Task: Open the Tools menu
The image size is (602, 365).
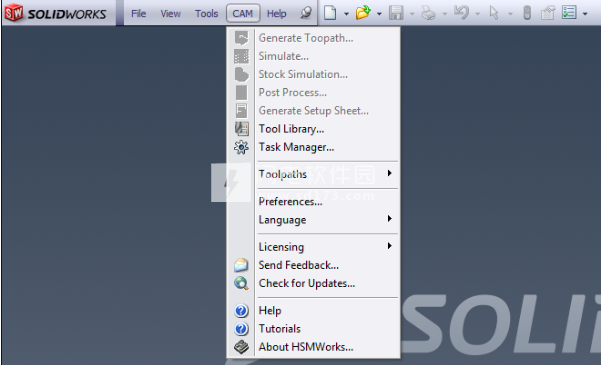Action: pos(206,14)
